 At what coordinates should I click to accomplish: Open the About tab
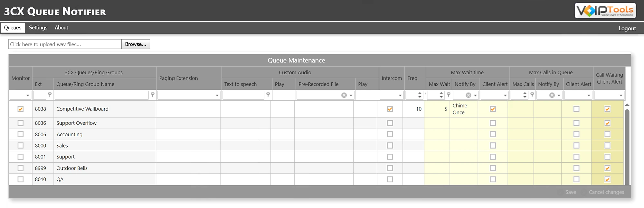coord(62,28)
